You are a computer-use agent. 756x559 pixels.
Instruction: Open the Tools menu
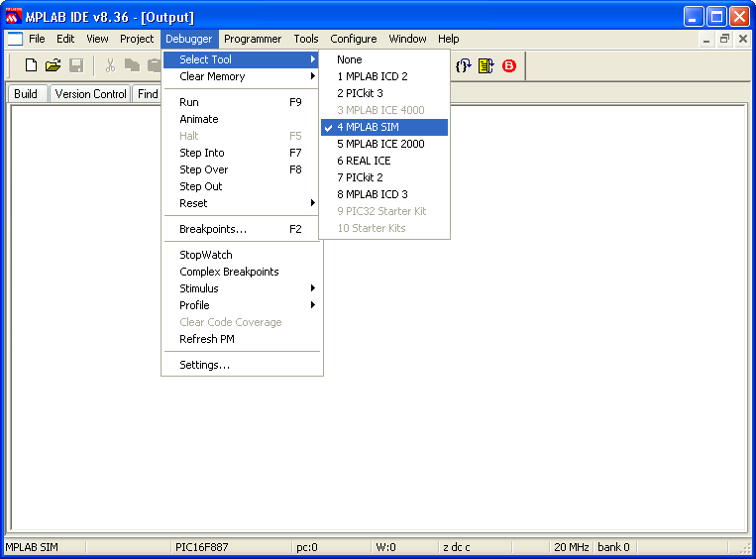point(306,39)
